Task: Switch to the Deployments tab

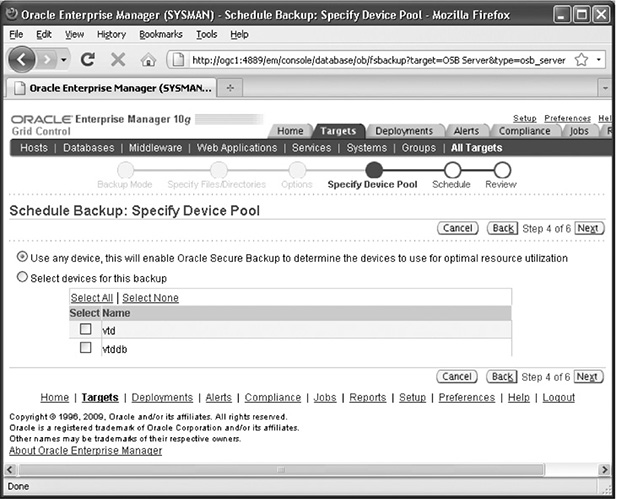Action: coord(404,131)
